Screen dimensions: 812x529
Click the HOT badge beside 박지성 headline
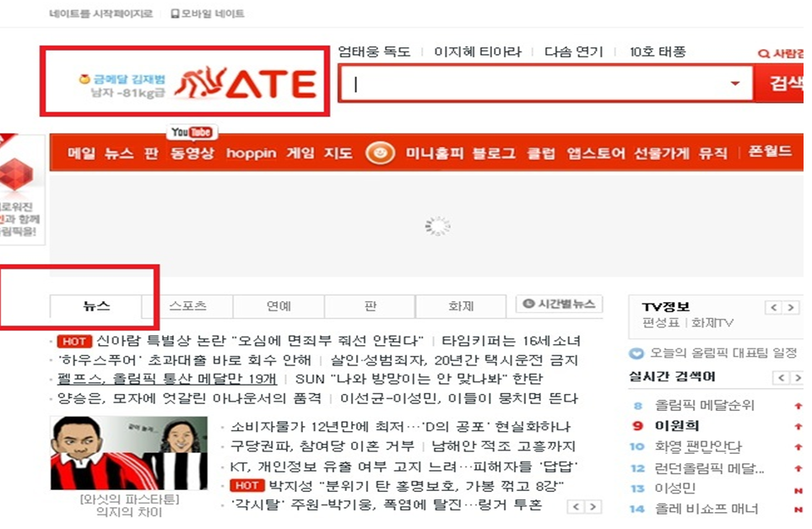click(x=246, y=485)
